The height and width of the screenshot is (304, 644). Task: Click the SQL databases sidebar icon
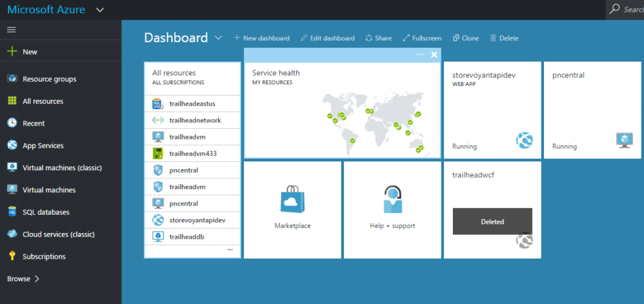tap(13, 212)
